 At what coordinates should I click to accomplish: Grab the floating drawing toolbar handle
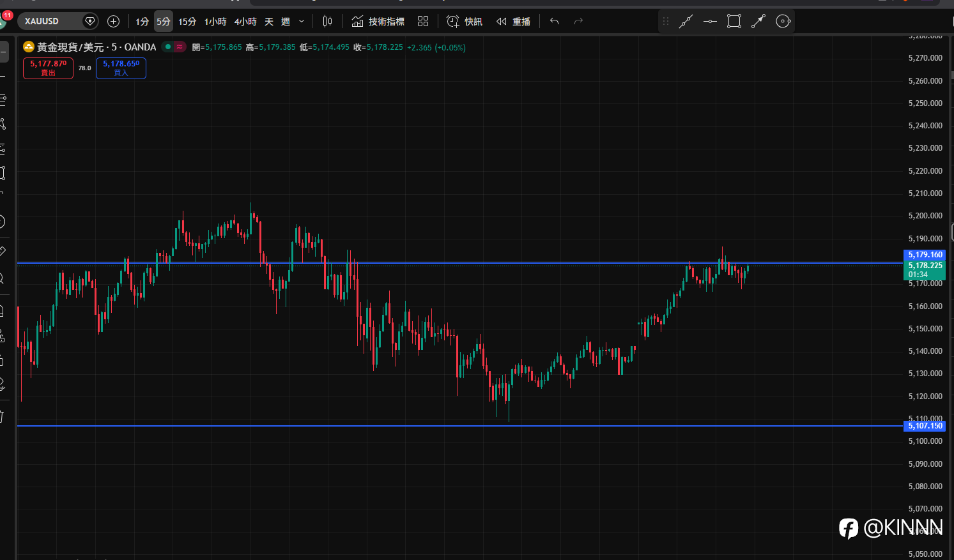click(666, 21)
